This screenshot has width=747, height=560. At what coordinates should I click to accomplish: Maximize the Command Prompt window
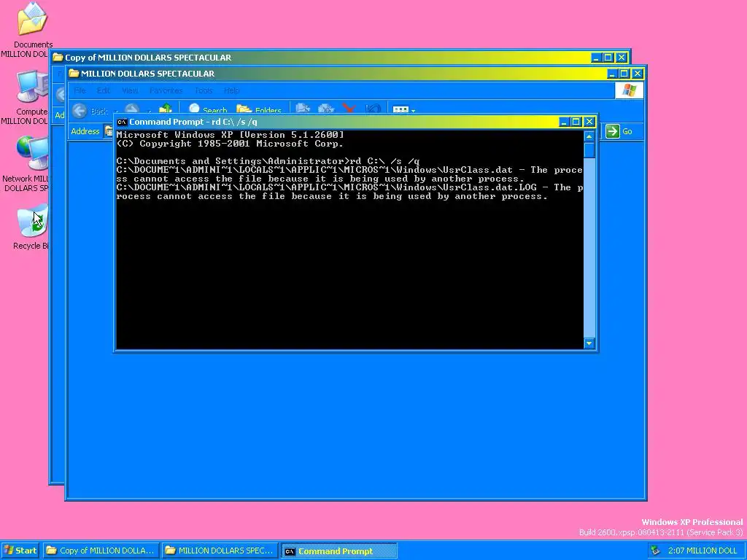click(576, 122)
